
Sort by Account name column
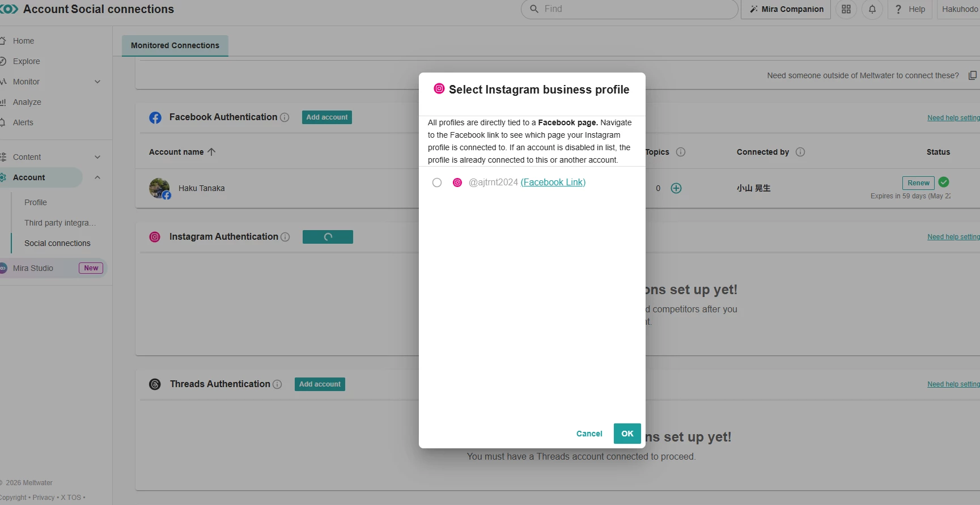[x=182, y=152]
